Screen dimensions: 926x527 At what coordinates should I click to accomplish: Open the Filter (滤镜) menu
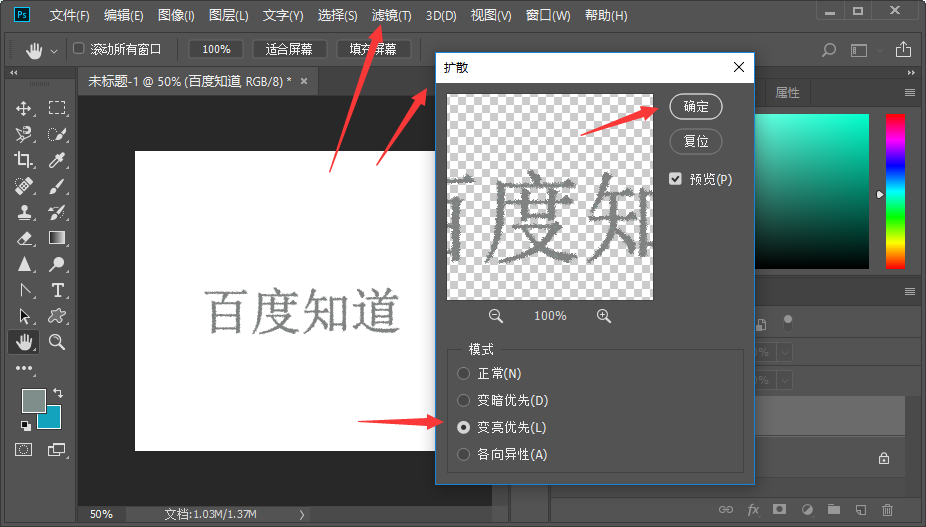coord(392,15)
